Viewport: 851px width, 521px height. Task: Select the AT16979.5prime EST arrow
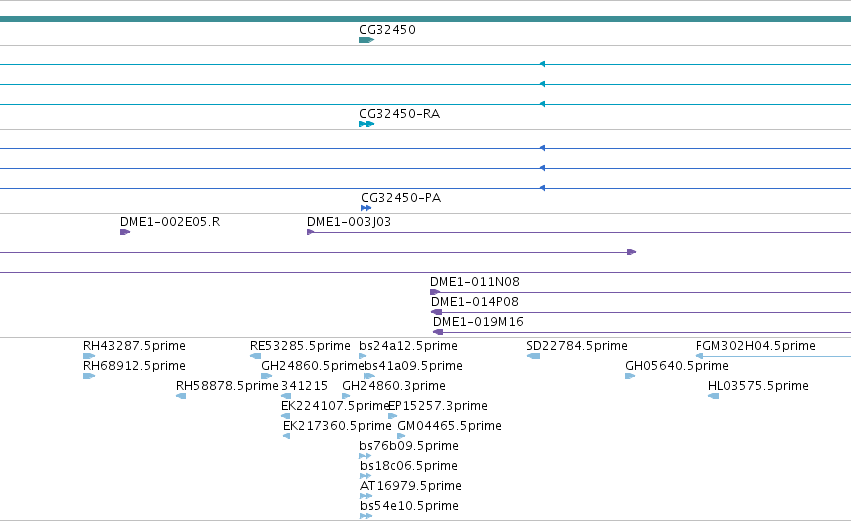pos(366,497)
